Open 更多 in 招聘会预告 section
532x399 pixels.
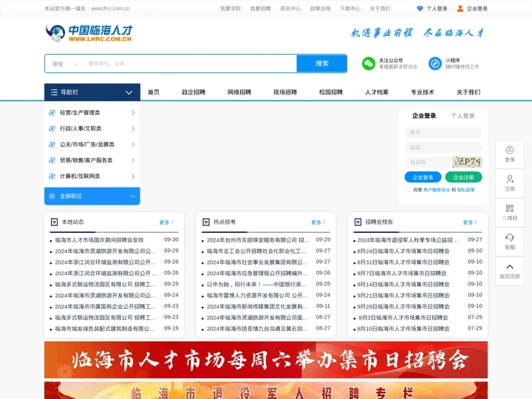[x=470, y=222]
